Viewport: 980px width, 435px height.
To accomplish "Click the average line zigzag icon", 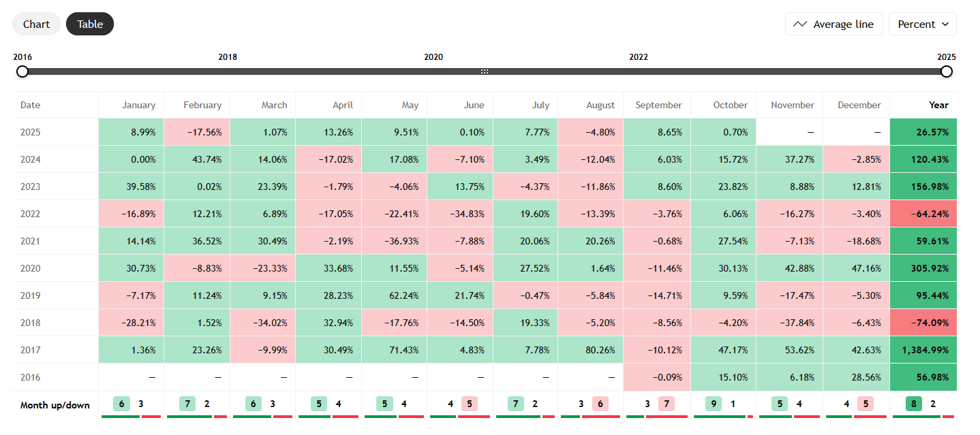I will [x=800, y=25].
